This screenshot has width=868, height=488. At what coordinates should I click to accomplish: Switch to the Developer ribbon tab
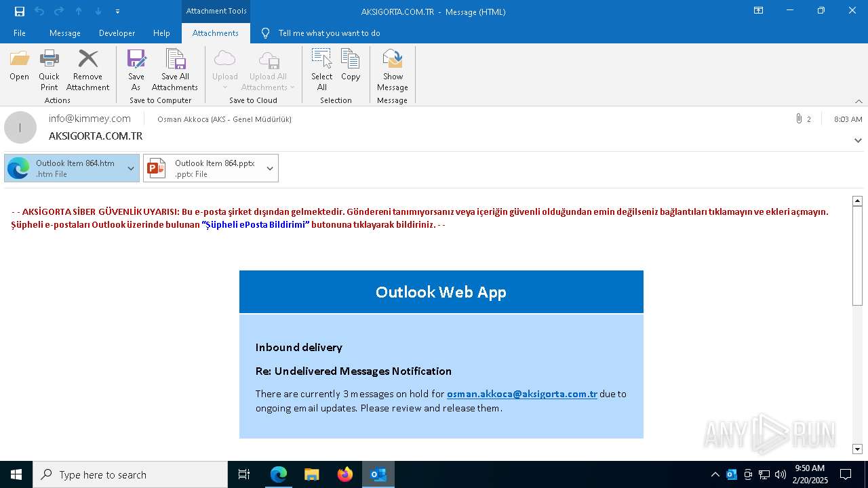117,33
